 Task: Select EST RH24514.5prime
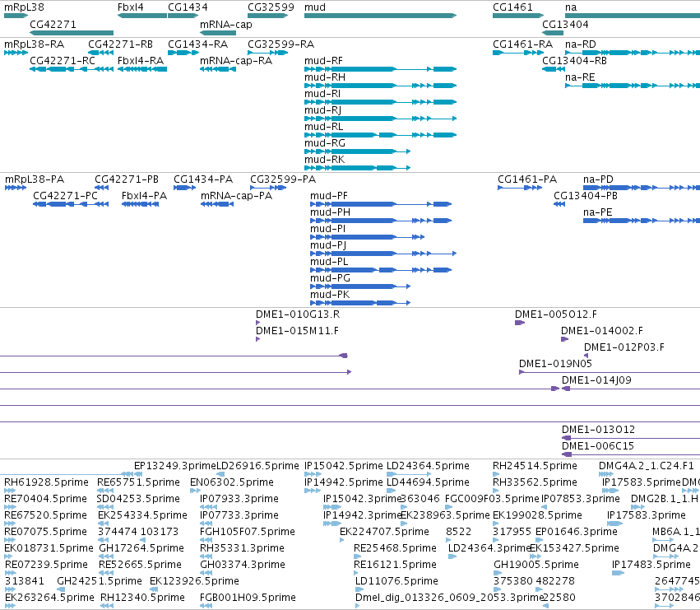tap(496, 474)
